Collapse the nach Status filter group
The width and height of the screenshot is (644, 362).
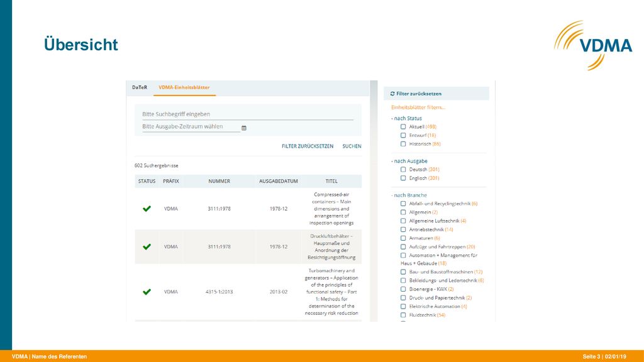[x=406, y=118]
